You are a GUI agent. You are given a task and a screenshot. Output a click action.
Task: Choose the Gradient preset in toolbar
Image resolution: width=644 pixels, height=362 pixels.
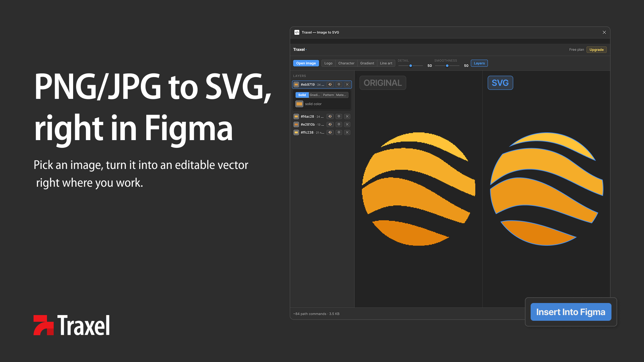click(x=367, y=63)
